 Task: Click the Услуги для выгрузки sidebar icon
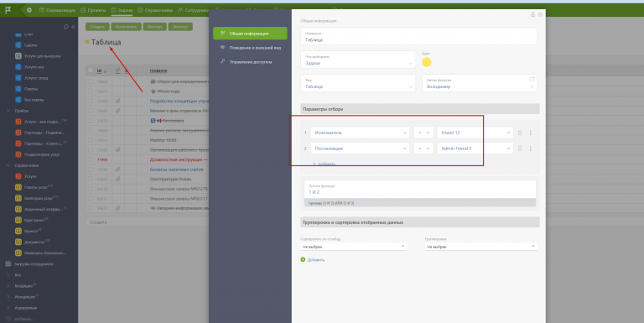pos(18,56)
